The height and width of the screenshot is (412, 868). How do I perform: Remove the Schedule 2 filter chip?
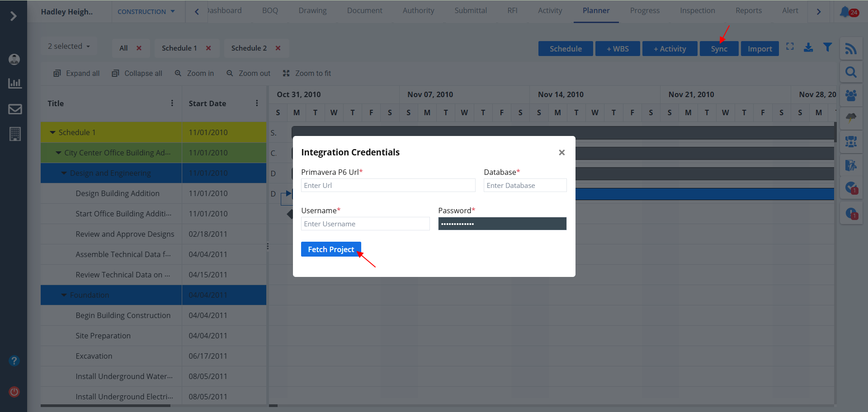(x=278, y=48)
